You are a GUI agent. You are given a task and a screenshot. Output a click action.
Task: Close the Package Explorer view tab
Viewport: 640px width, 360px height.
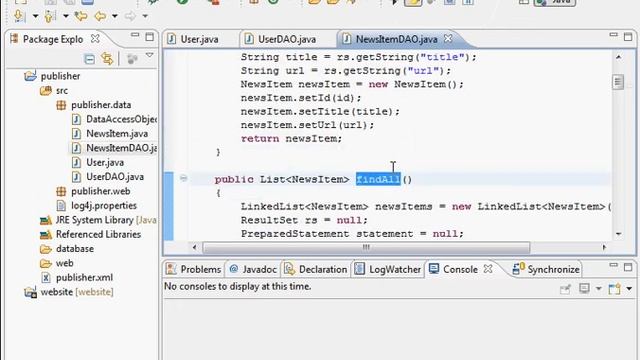coord(95,39)
